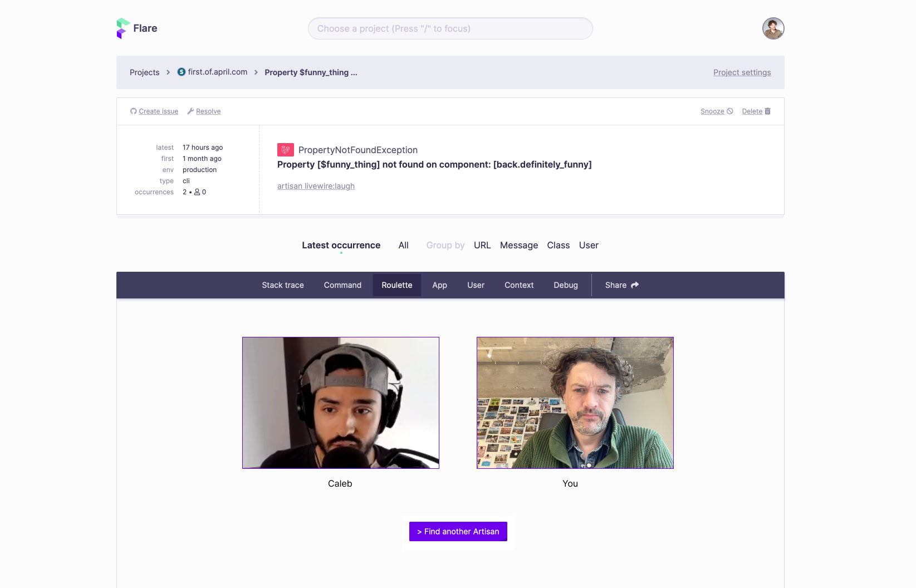
Task: Open the User tab in dark bar
Action: coord(476,285)
